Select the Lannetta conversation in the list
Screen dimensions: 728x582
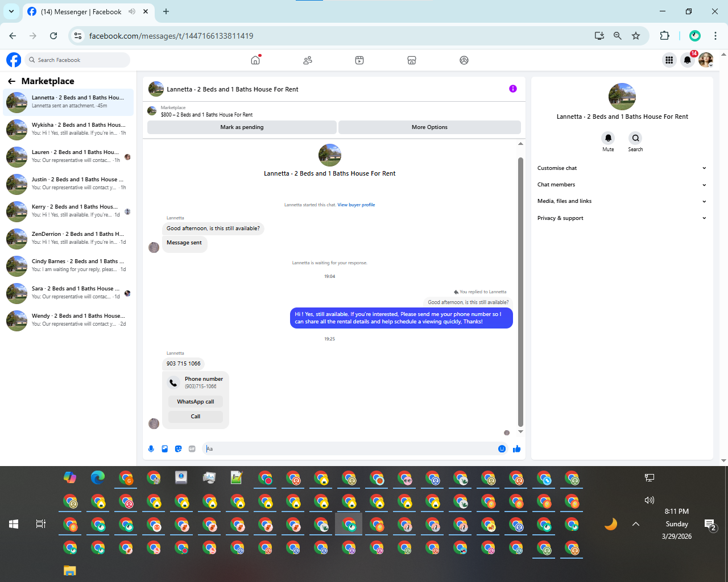[68, 102]
